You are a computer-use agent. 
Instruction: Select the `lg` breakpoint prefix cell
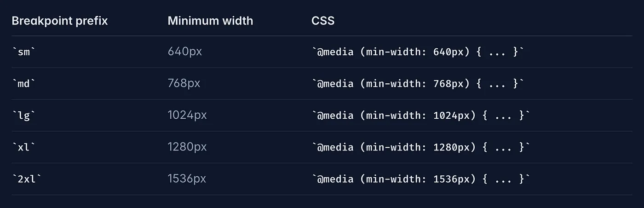point(23,115)
